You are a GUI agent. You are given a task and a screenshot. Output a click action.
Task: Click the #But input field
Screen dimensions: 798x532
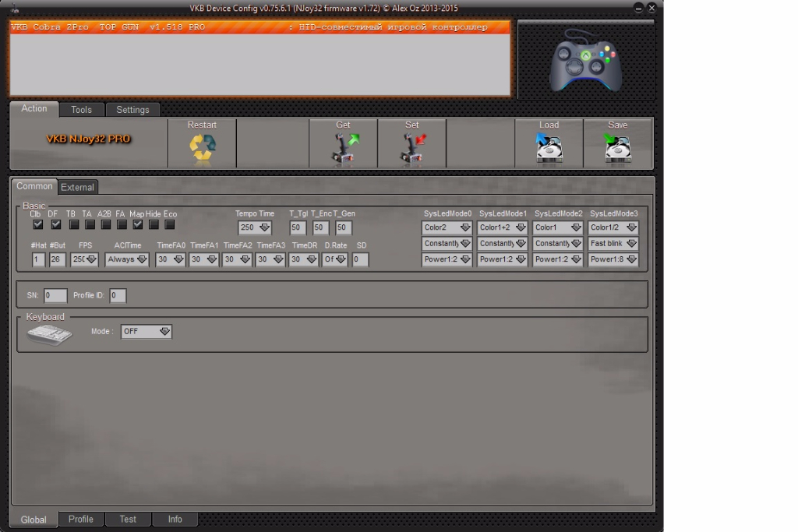pyautogui.click(x=57, y=259)
